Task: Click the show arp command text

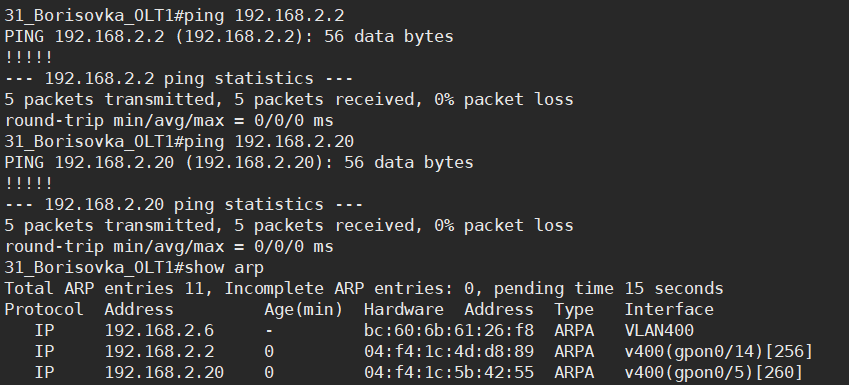Action: coord(224,268)
